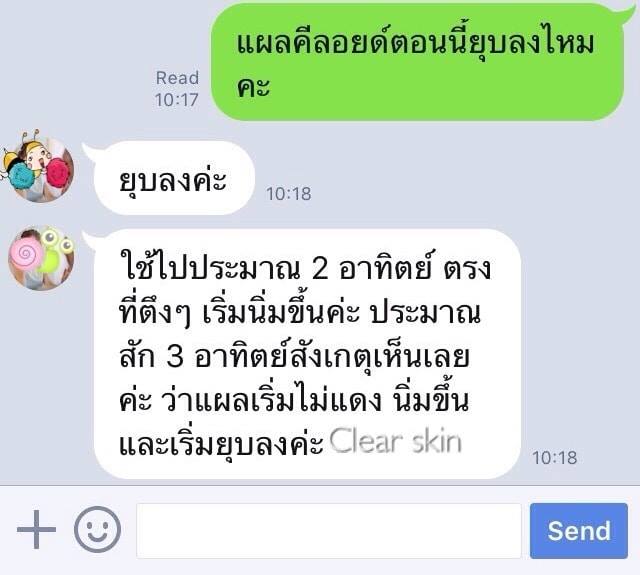Tap the number 3 in the long message

(x=175, y=357)
